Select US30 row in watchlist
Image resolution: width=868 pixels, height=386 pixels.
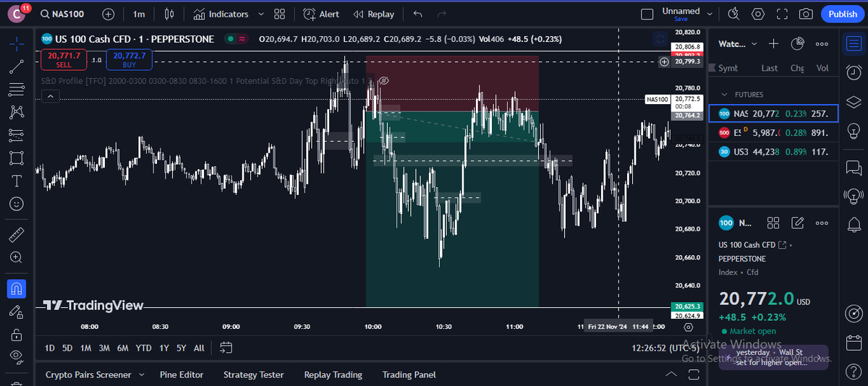[x=773, y=151]
